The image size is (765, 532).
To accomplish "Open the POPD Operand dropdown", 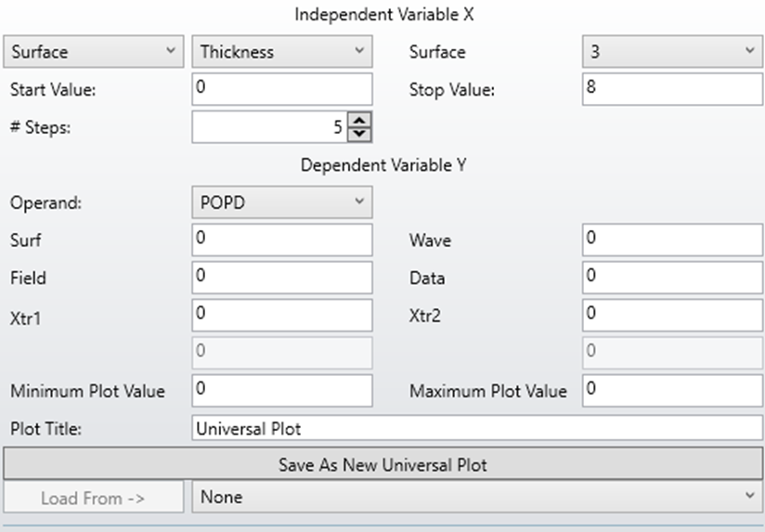I will tap(281, 202).
